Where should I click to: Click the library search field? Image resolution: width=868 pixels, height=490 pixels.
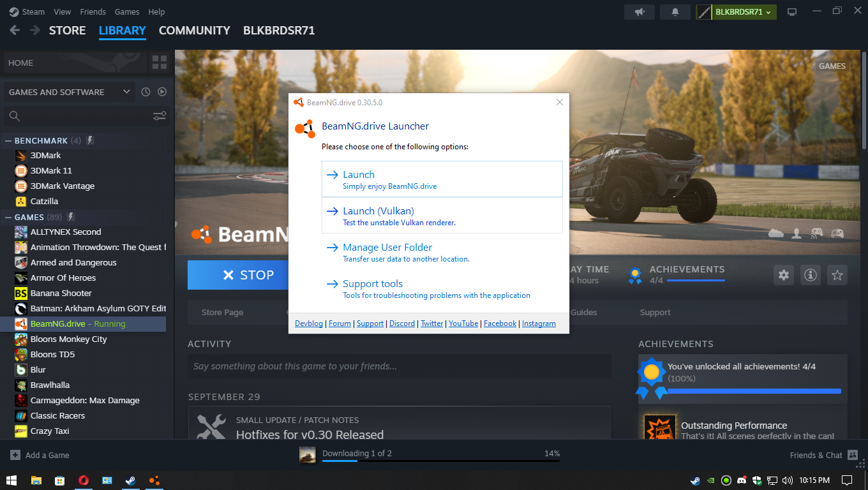[x=77, y=115]
